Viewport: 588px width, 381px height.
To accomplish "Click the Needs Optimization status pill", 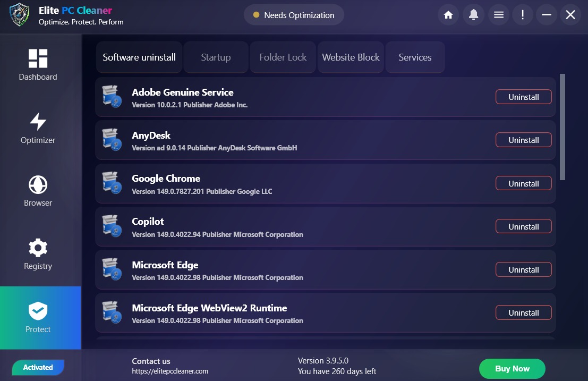I will click(294, 15).
